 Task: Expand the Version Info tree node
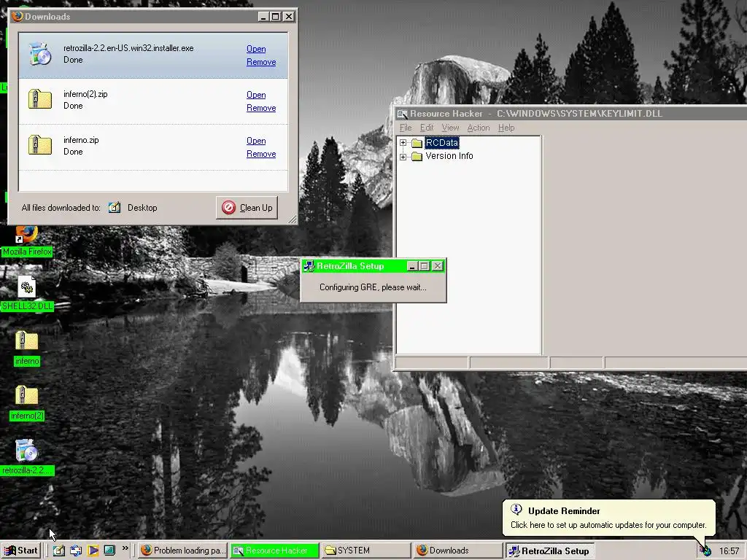[x=403, y=156]
